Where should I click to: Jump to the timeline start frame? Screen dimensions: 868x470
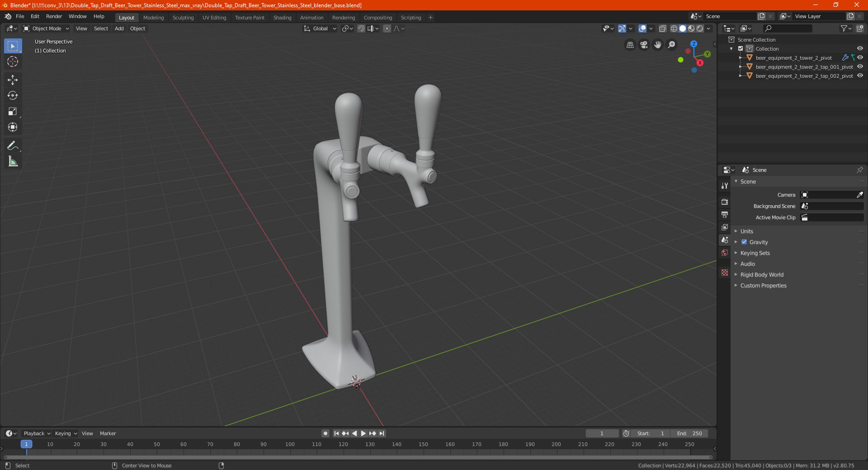pyautogui.click(x=336, y=433)
